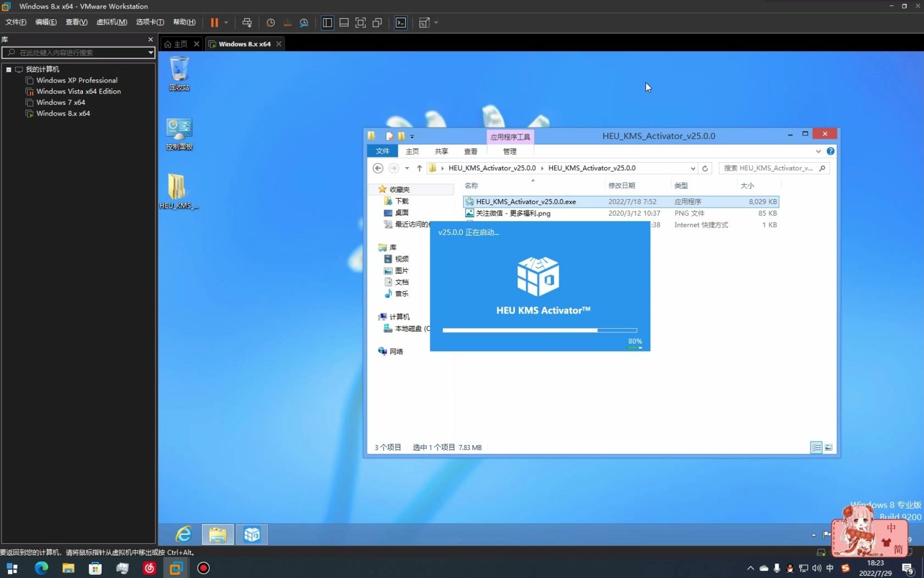Close the Windows 8.x x64 tab
Screen dimensions: 924x578
(x=279, y=44)
